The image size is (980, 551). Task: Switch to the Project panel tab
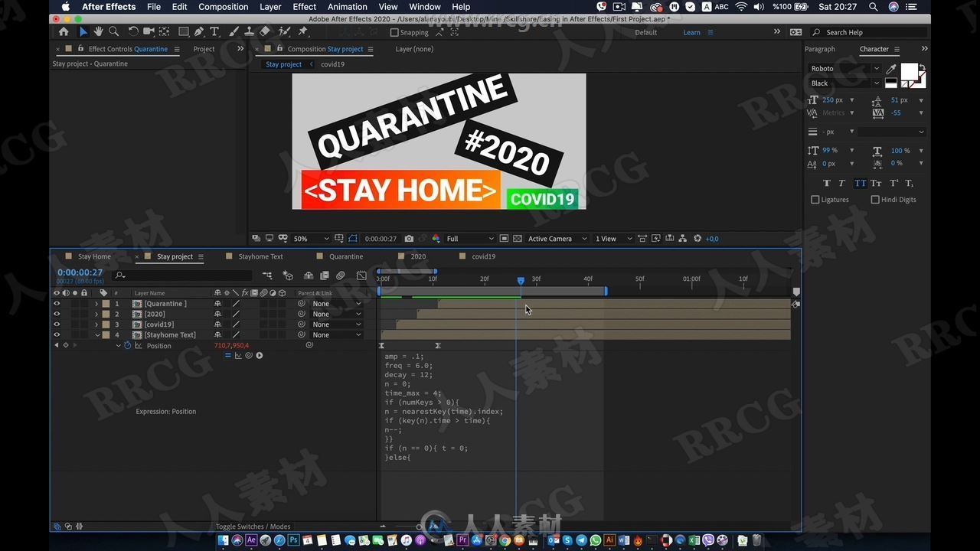[x=204, y=49]
